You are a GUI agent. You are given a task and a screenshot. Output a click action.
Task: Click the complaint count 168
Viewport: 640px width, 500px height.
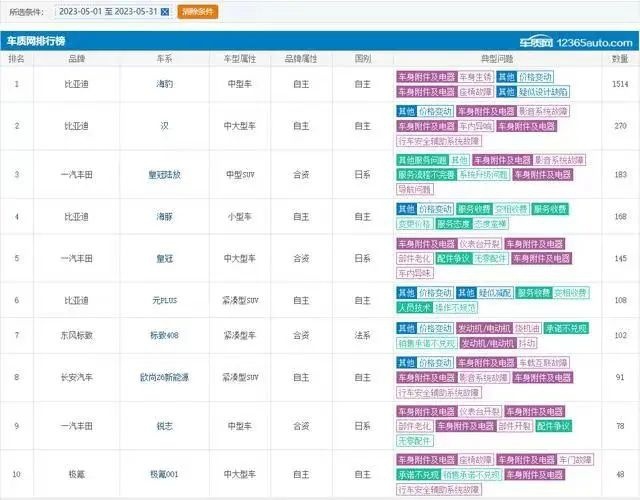click(x=620, y=216)
